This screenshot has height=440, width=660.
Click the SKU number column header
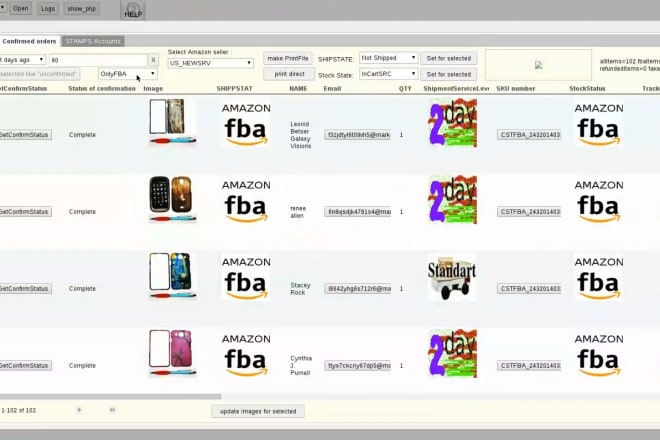pyautogui.click(x=516, y=88)
